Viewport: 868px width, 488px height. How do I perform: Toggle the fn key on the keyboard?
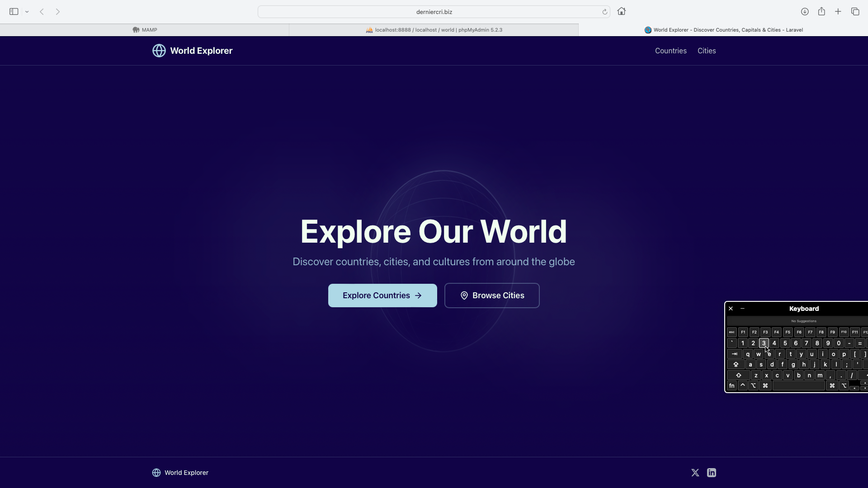pos(732,385)
